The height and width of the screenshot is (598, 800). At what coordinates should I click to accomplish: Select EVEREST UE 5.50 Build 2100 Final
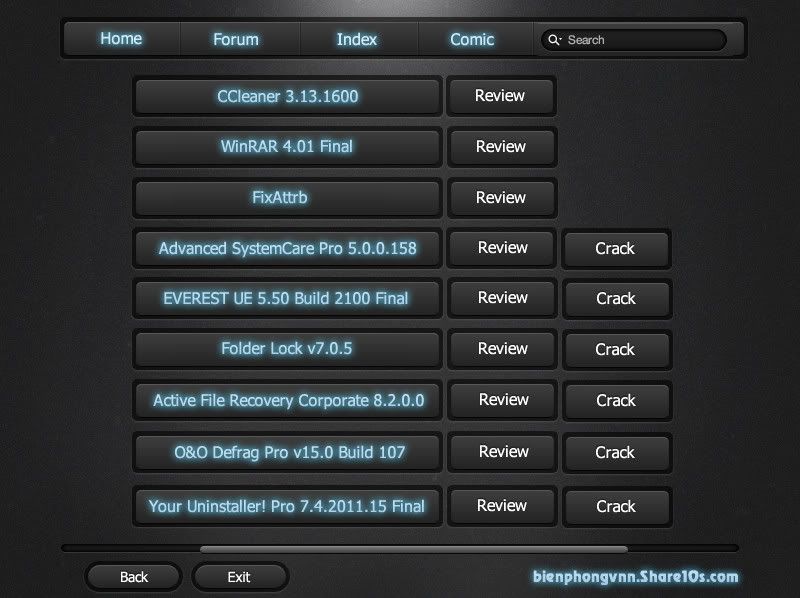click(287, 298)
